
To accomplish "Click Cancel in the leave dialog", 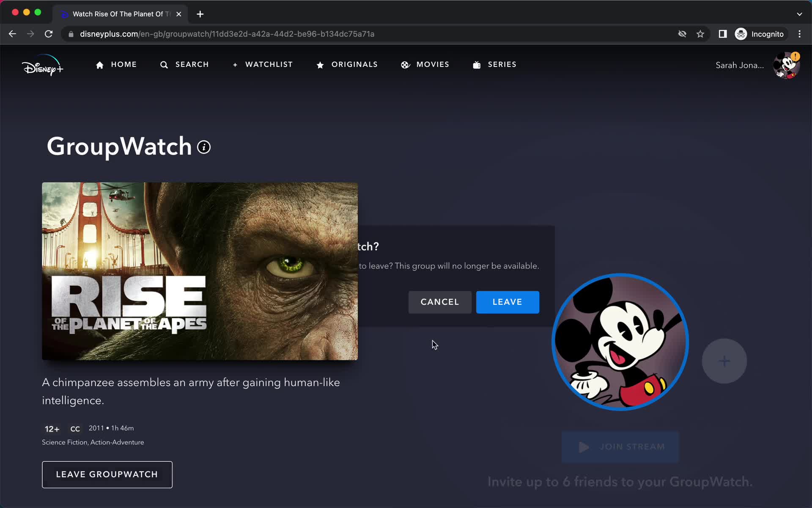I will coord(440,302).
